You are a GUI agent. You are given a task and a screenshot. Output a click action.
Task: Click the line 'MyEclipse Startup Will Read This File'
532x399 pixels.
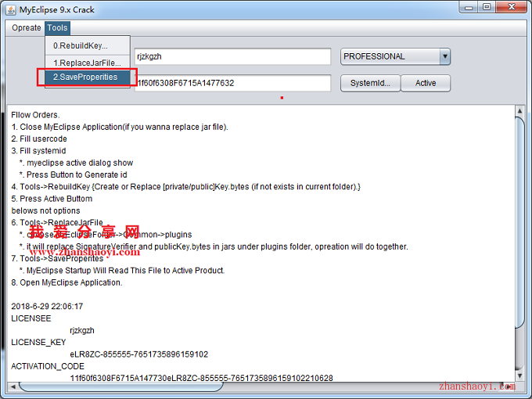pos(122,271)
